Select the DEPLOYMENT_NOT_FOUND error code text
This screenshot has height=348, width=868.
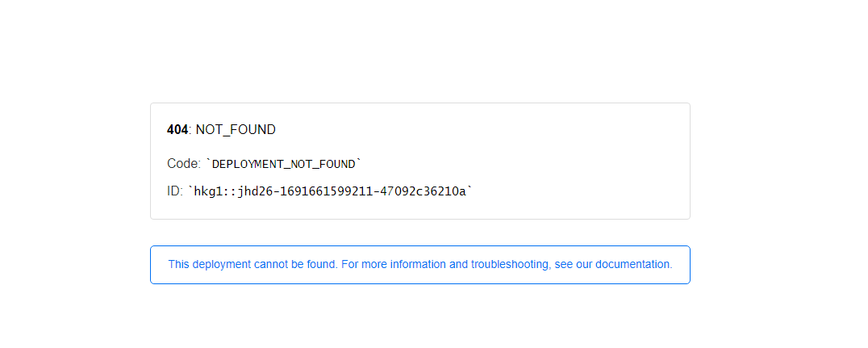coord(283,164)
